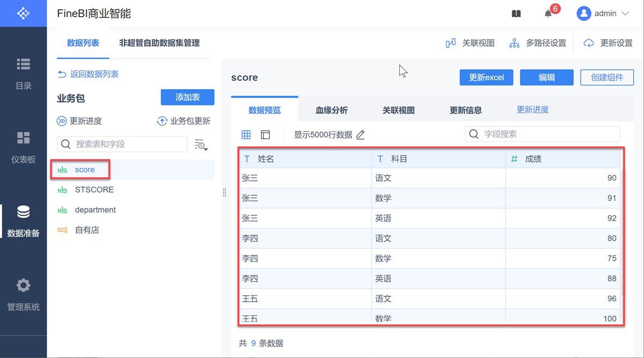The height and width of the screenshot is (358, 644).
Task: Open the scheduled update filter dropdown
Action: 201,144
